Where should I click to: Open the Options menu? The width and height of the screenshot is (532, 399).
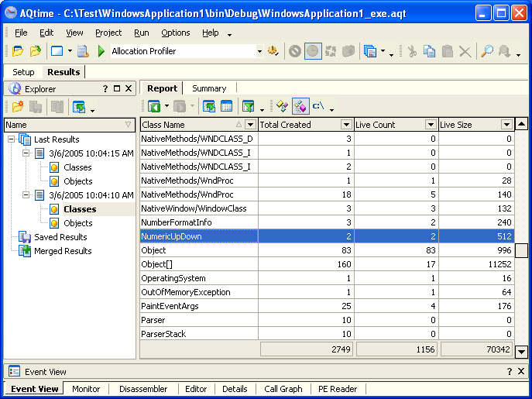coord(176,33)
